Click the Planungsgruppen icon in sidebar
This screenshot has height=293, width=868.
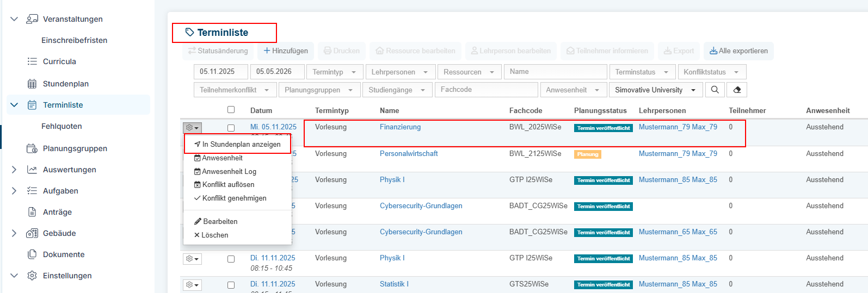coord(32,148)
